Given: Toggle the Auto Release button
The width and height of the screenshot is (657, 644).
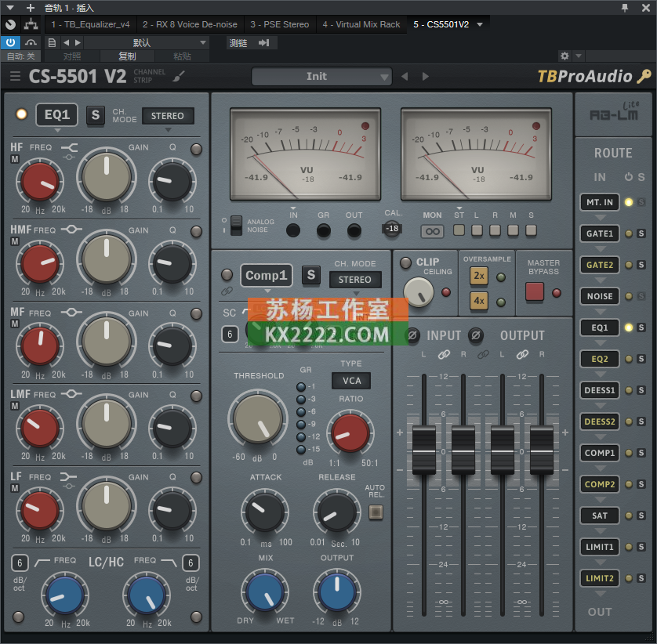Looking at the screenshot, I should click(x=376, y=512).
